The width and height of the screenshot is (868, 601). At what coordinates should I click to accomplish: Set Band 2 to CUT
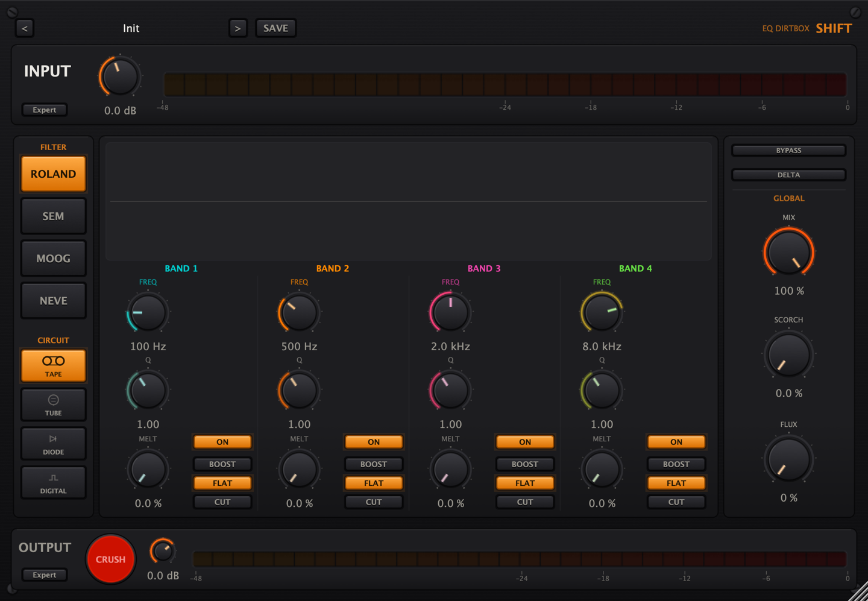click(x=374, y=502)
